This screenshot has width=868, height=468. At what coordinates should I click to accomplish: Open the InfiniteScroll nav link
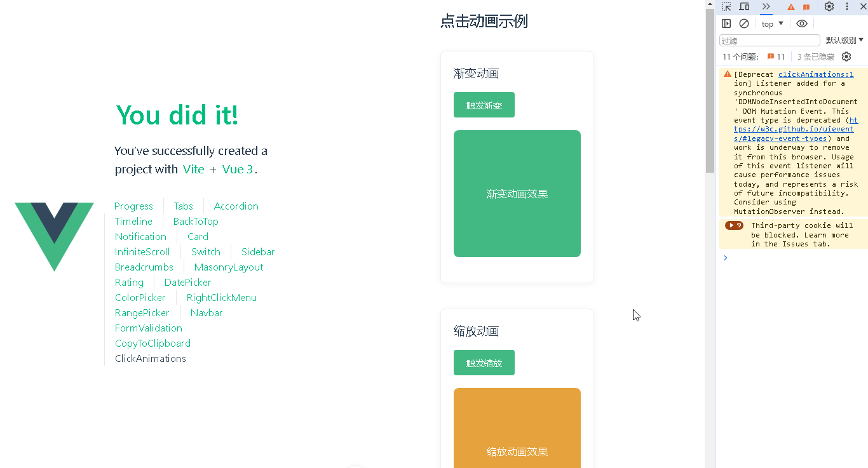point(142,251)
